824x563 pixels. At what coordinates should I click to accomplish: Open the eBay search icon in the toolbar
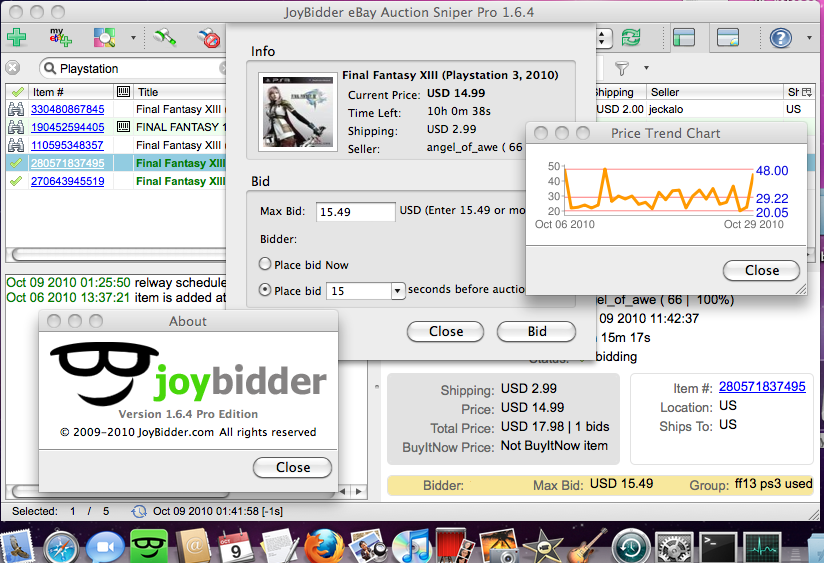(105, 37)
